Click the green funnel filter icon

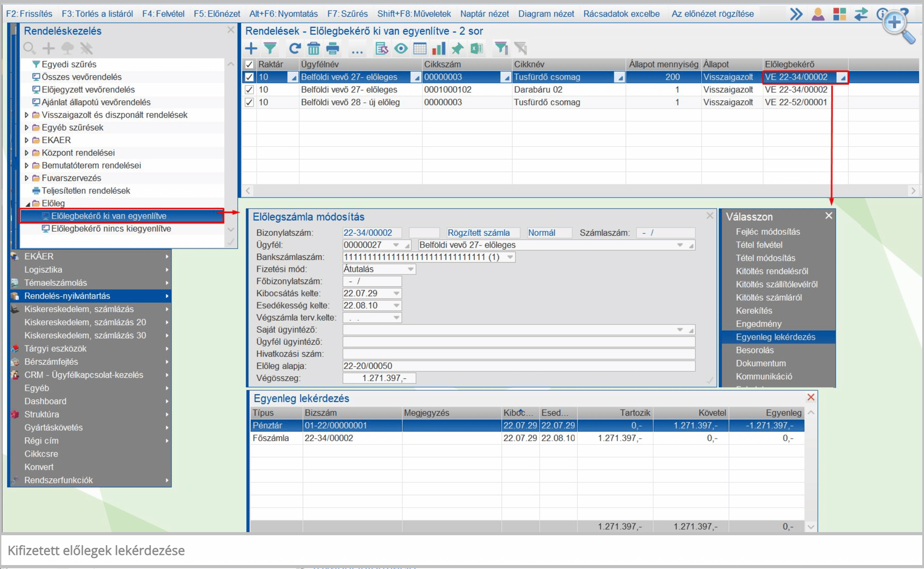coord(270,48)
